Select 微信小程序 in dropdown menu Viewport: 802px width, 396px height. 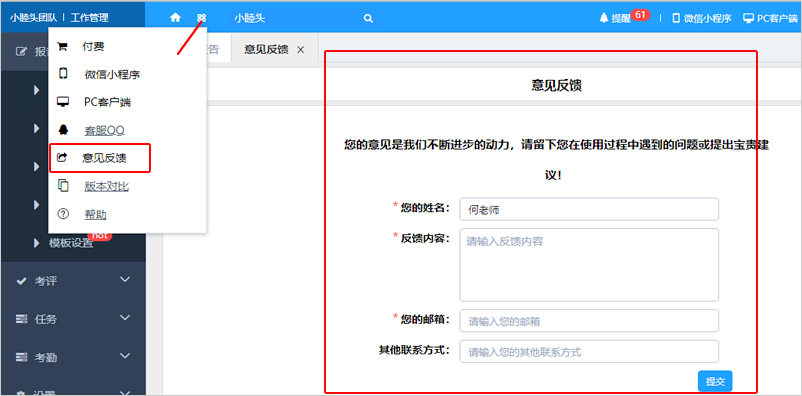112,75
